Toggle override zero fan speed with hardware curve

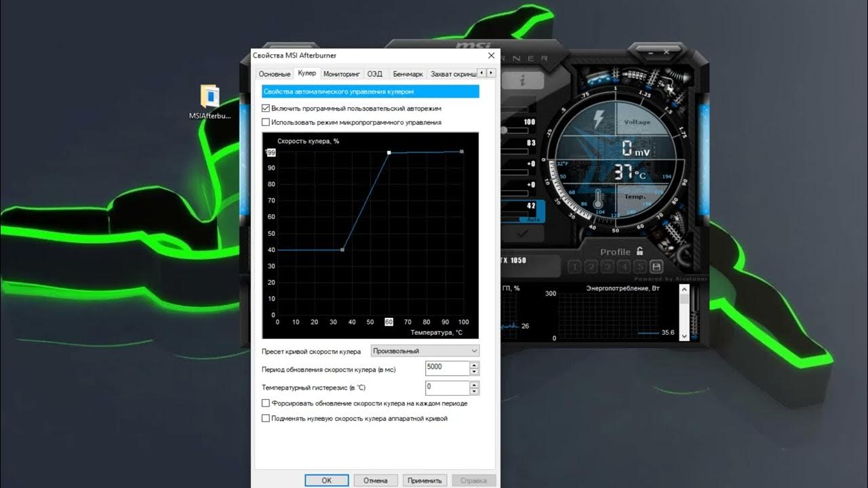(x=266, y=418)
